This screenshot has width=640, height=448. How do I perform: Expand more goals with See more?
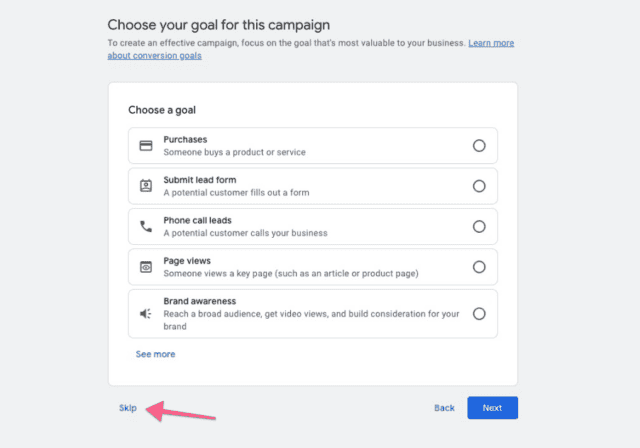(x=156, y=354)
